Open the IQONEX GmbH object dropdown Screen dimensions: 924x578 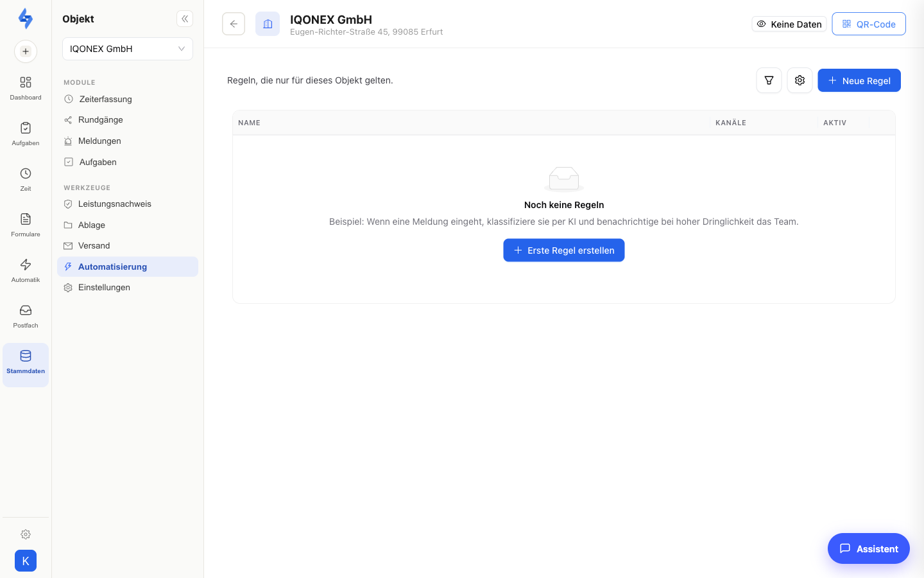click(x=128, y=49)
